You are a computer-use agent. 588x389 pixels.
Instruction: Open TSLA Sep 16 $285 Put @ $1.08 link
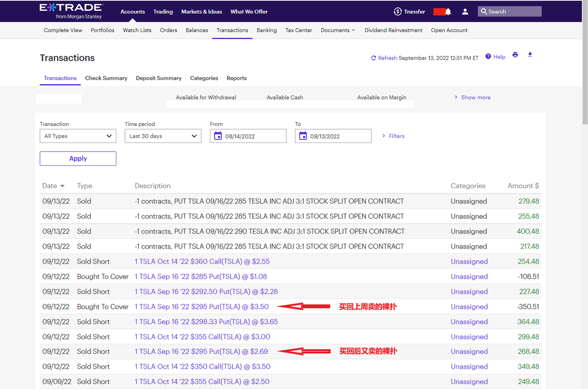pyautogui.click(x=201, y=277)
